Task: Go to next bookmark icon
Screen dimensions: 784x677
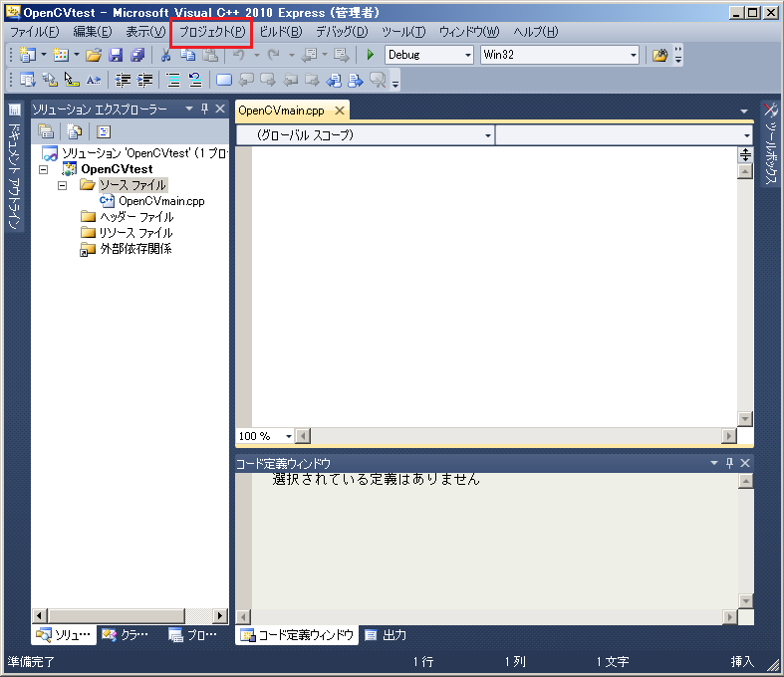Action: (268, 80)
